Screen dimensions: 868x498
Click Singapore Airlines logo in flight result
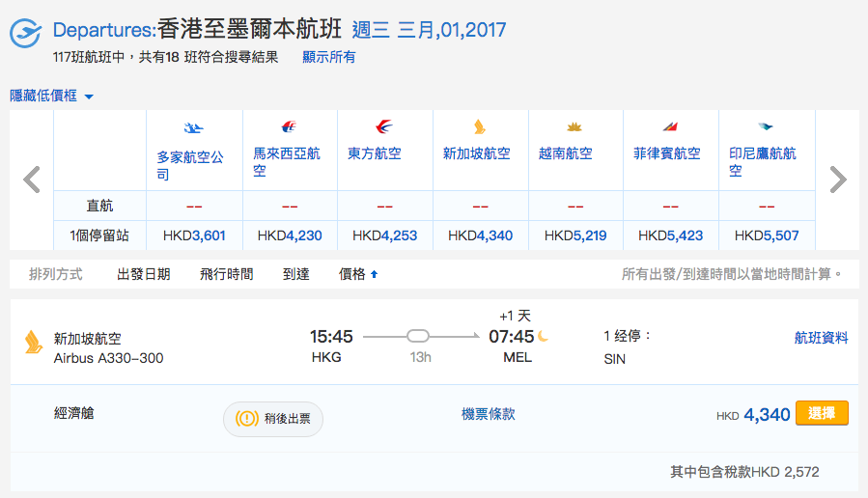33,342
